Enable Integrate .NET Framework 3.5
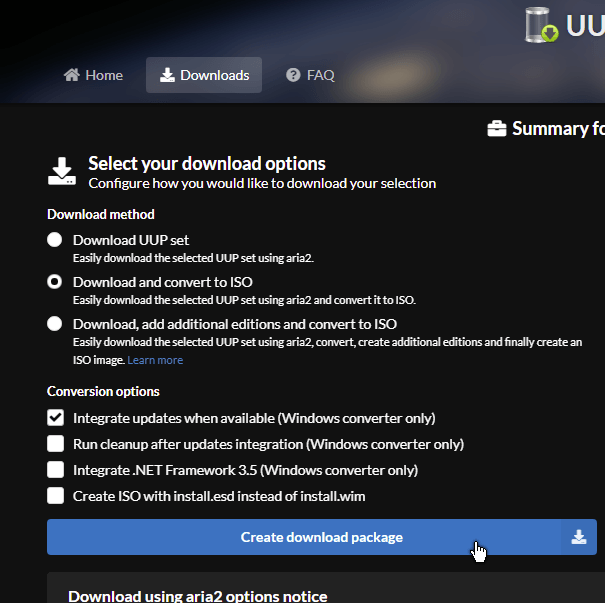 point(55,470)
